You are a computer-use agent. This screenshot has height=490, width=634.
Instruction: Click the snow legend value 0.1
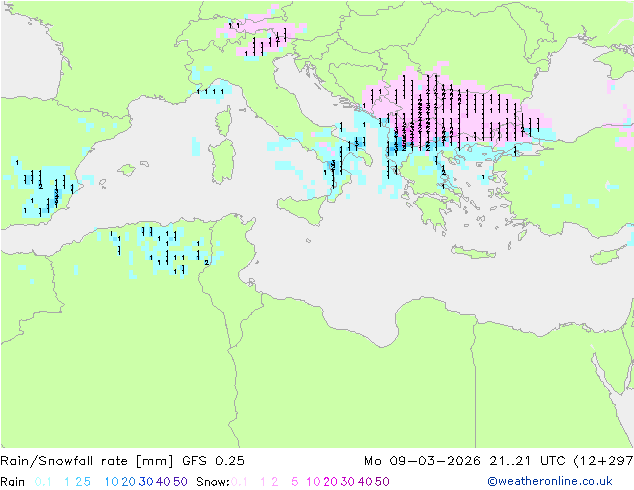[239, 482]
